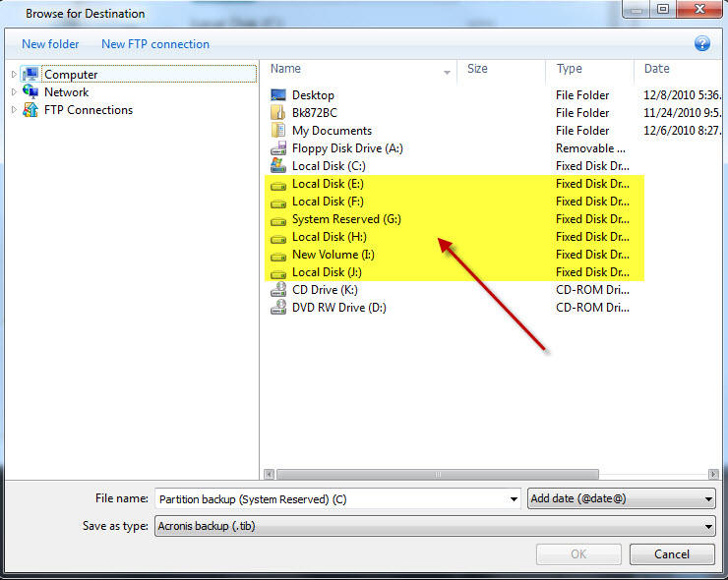
Task: Select the Local Disk (F:) name text
Action: point(328,202)
